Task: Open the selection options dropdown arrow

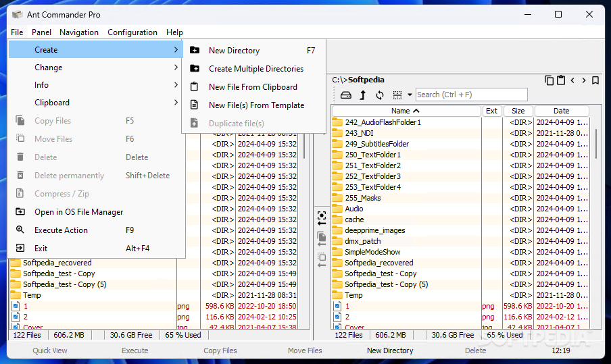Action: click(x=410, y=95)
